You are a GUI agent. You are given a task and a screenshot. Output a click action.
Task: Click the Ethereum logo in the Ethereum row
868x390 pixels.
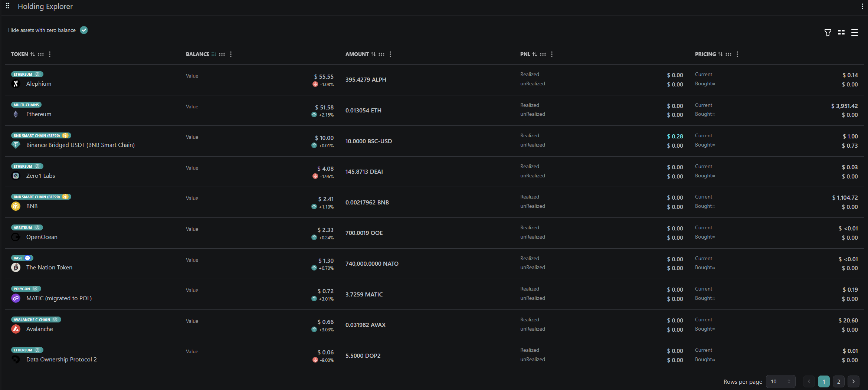[16, 114]
